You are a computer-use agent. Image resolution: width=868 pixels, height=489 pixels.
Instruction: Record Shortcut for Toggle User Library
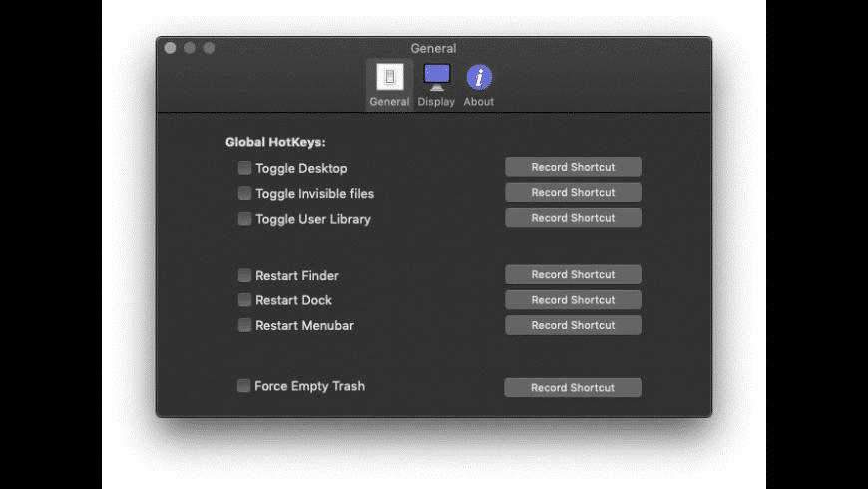tap(573, 218)
